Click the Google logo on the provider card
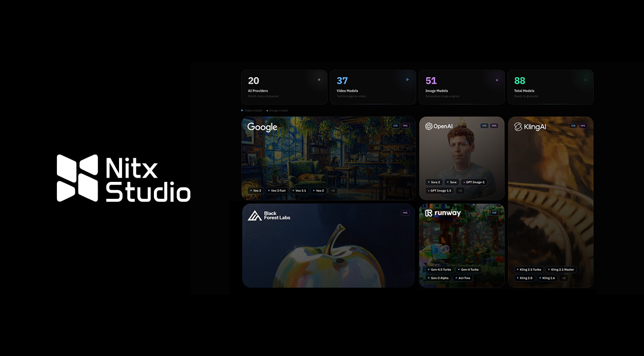This screenshot has width=644, height=356. tap(262, 127)
